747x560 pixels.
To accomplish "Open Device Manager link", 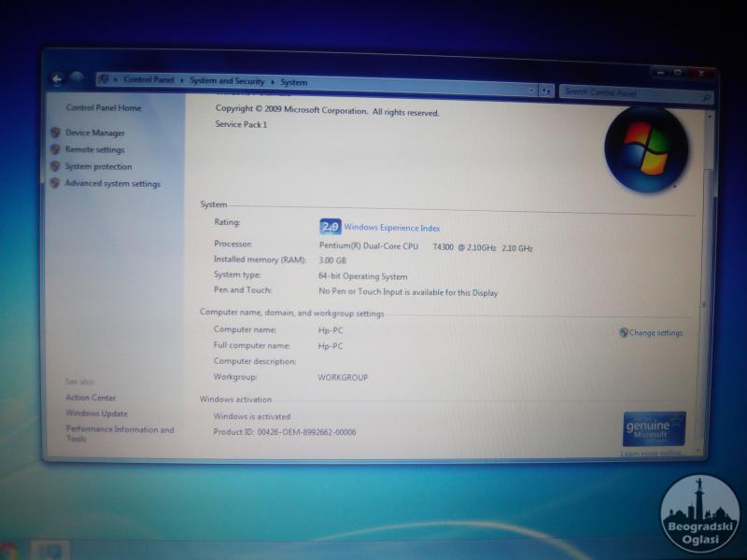I will coord(95,133).
